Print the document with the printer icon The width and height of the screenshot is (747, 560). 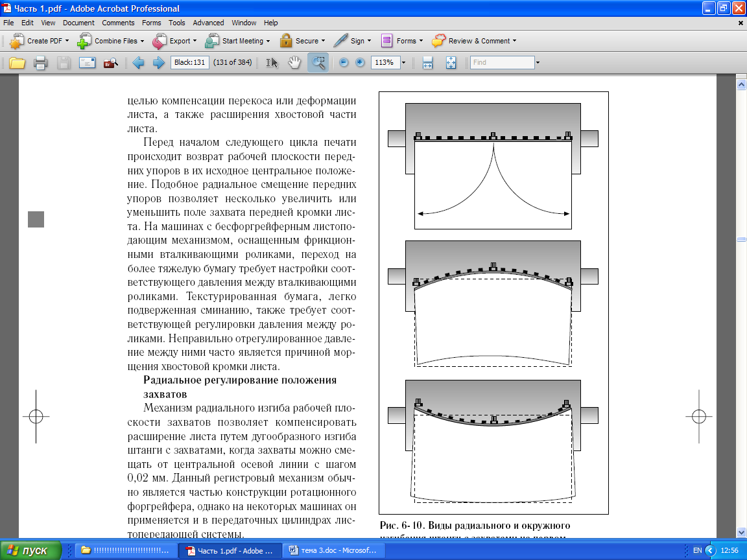click(x=40, y=62)
